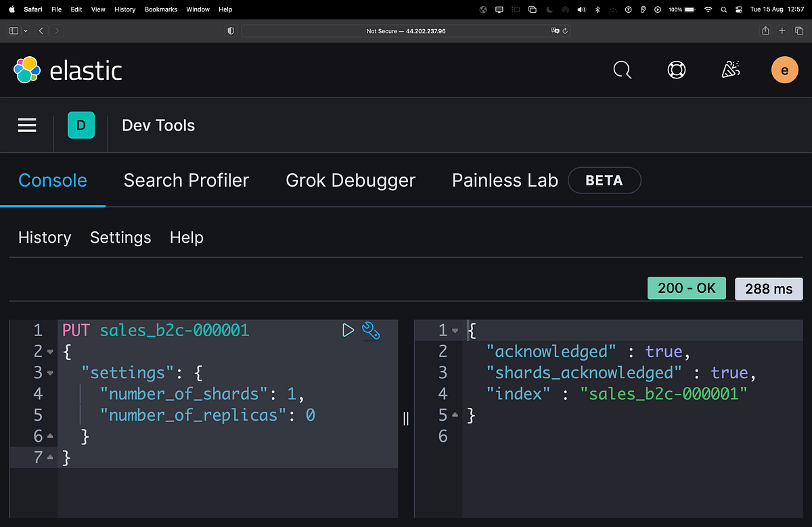Click 'PUT sales_b2c-000001' in the editor
Screen dimensions: 812x527
[x=156, y=330]
